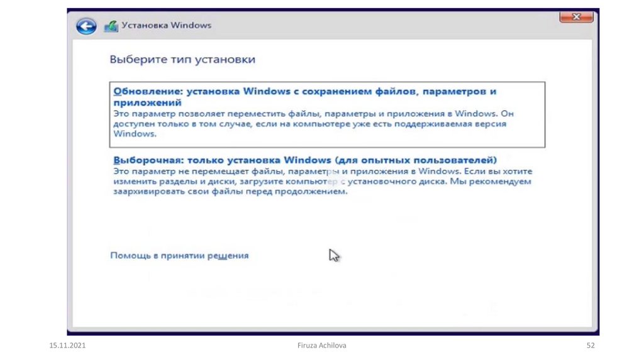644x362 pixels.
Task: Select the Обновление upgrade installation option
Action: [327, 114]
